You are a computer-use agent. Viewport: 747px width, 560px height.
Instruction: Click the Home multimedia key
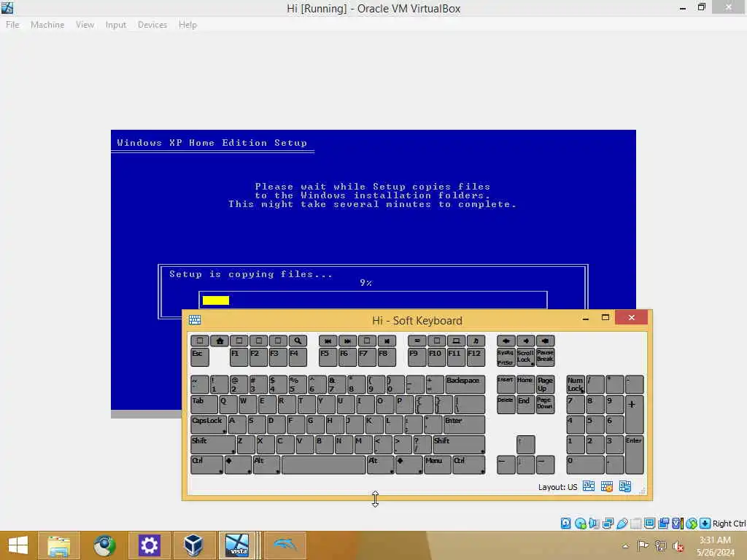click(220, 341)
